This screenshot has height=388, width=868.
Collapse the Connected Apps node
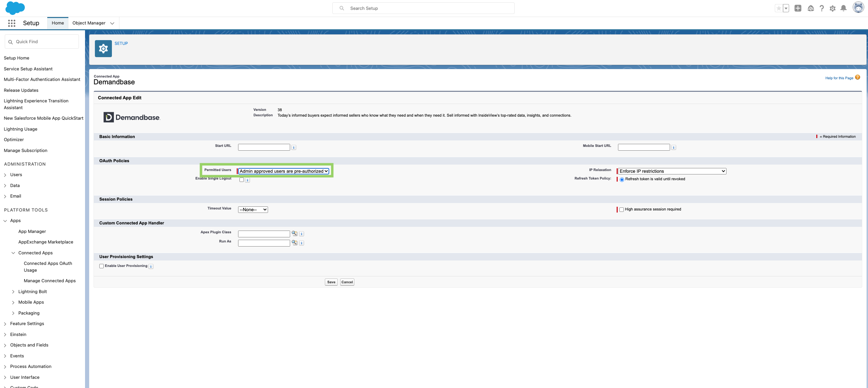(x=13, y=253)
